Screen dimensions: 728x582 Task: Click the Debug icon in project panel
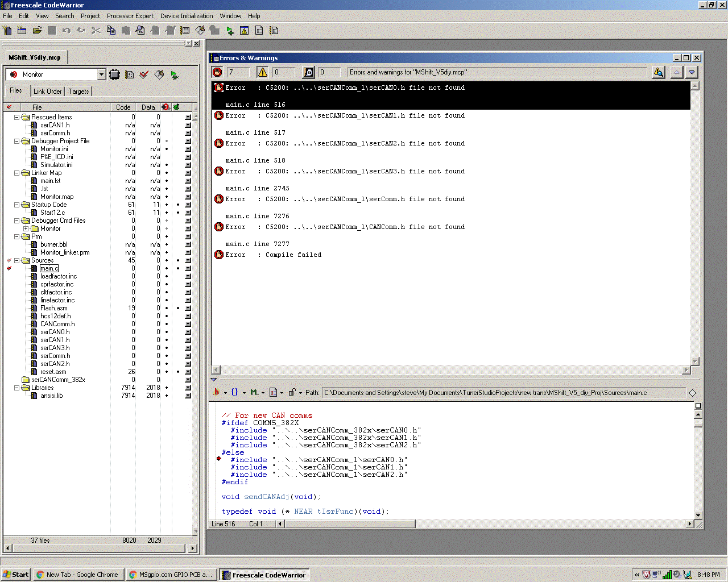coord(174,74)
